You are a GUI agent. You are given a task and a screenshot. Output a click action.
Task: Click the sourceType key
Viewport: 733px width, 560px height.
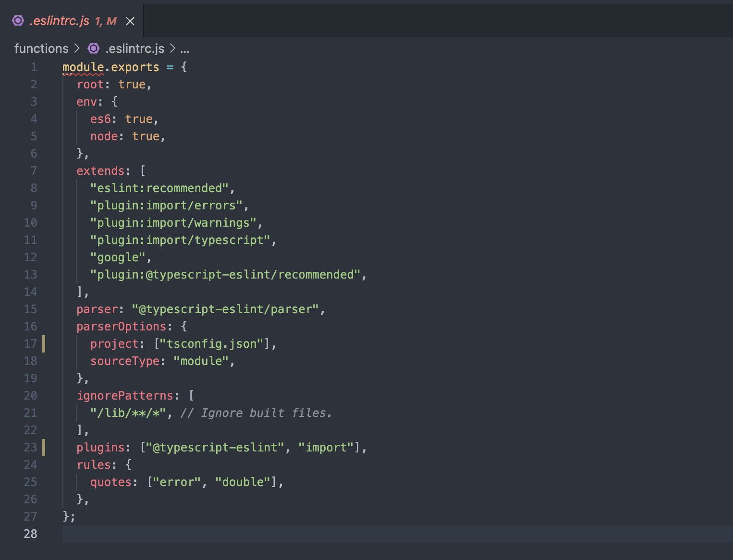[125, 361]
